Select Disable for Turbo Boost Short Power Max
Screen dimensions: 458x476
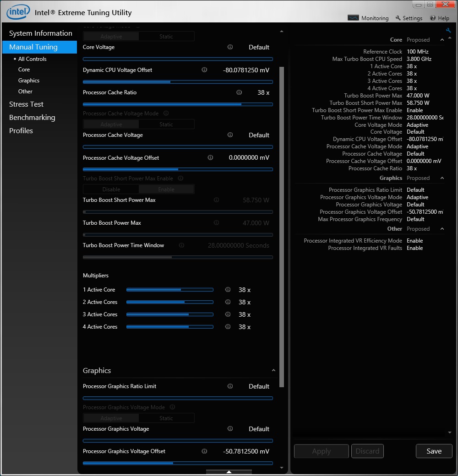pyautogui.click(x=111, y=189)
